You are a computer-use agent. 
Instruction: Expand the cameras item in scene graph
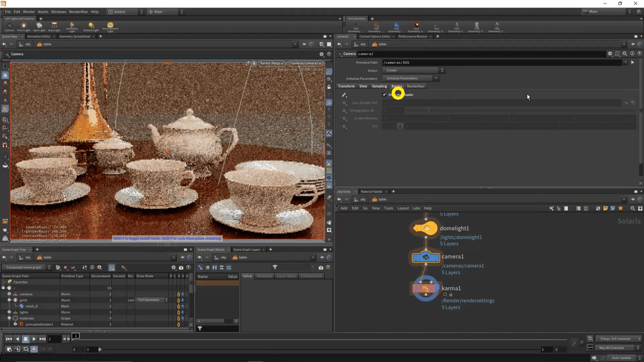9,294
